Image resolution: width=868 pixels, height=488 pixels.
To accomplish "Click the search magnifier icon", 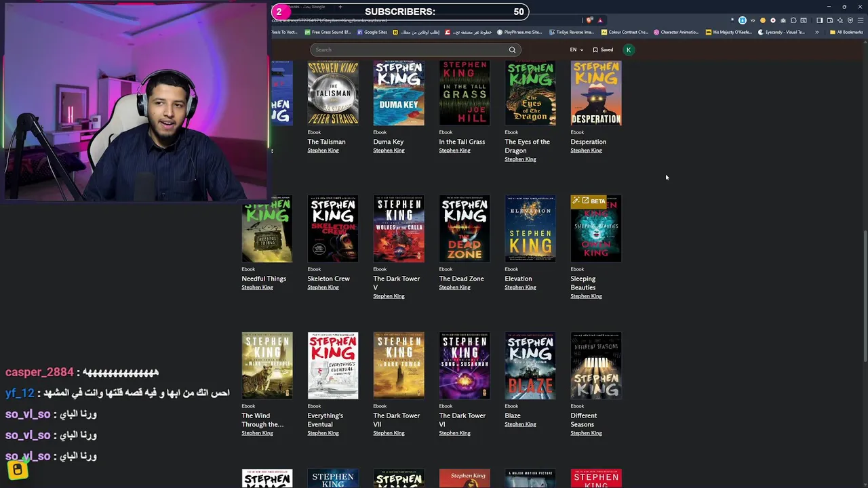I will tap(512, 49).
